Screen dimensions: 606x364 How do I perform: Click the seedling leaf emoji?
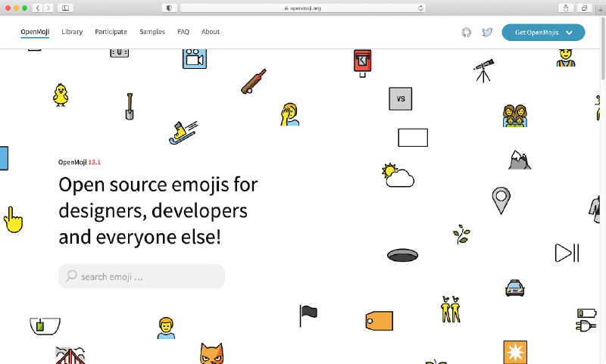(461, 235)
